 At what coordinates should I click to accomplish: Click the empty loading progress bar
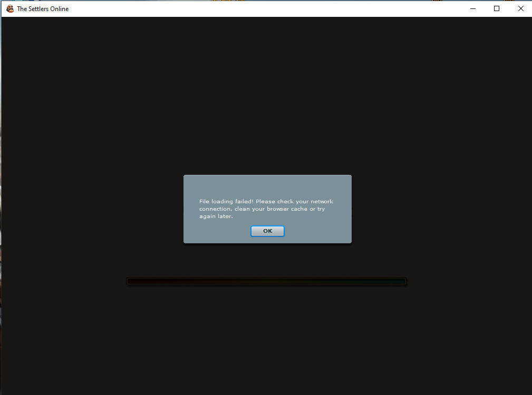point(267,281)
